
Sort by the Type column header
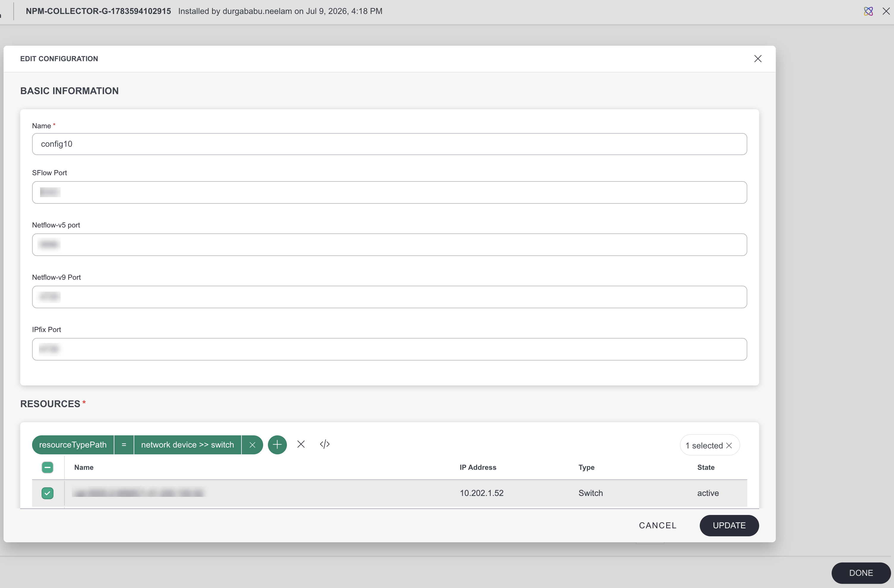coord(586,467)
